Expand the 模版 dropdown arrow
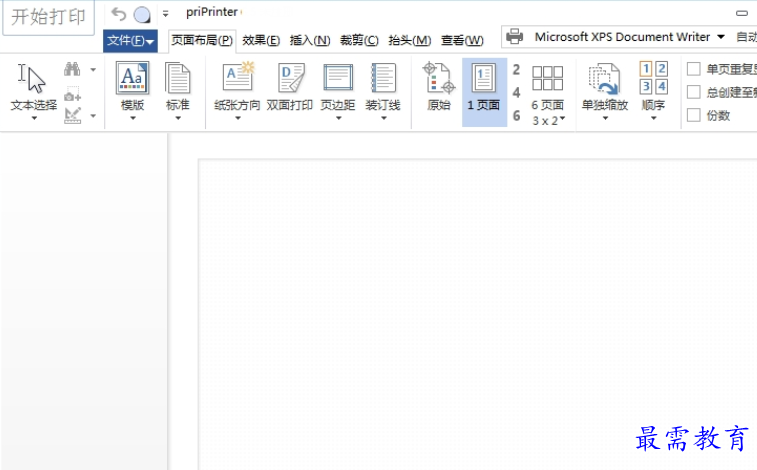 pyautogui.click(x=132, y=118)
